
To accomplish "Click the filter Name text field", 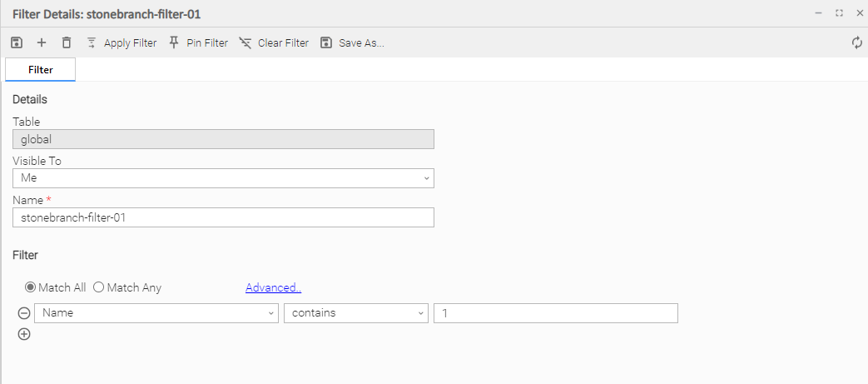I will coord(223,217).
